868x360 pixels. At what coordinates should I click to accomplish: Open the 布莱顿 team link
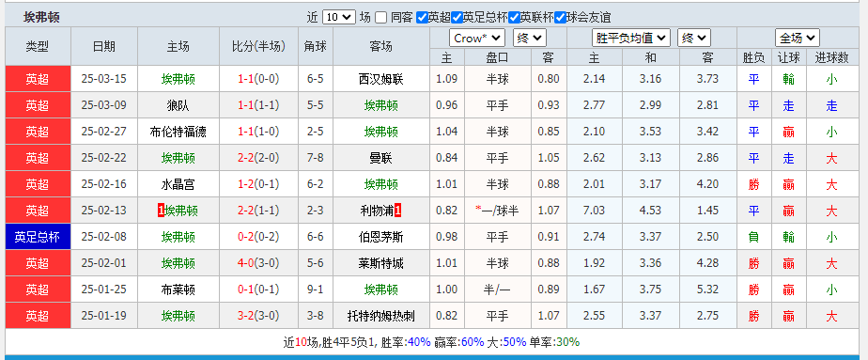click(x=178, y=290)
